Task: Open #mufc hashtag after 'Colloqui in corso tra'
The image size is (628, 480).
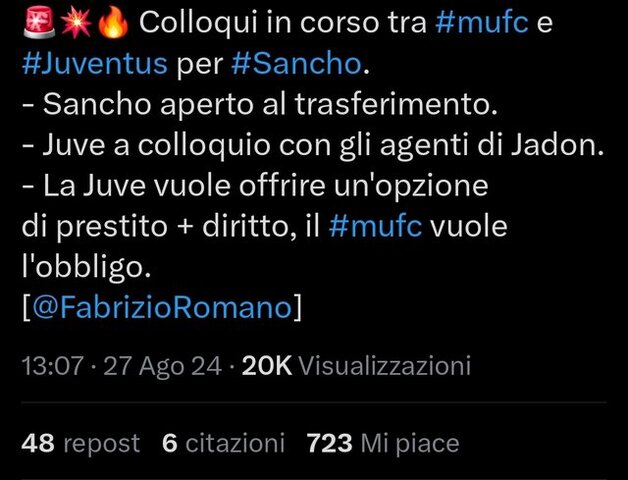Action: pos(482,22)
